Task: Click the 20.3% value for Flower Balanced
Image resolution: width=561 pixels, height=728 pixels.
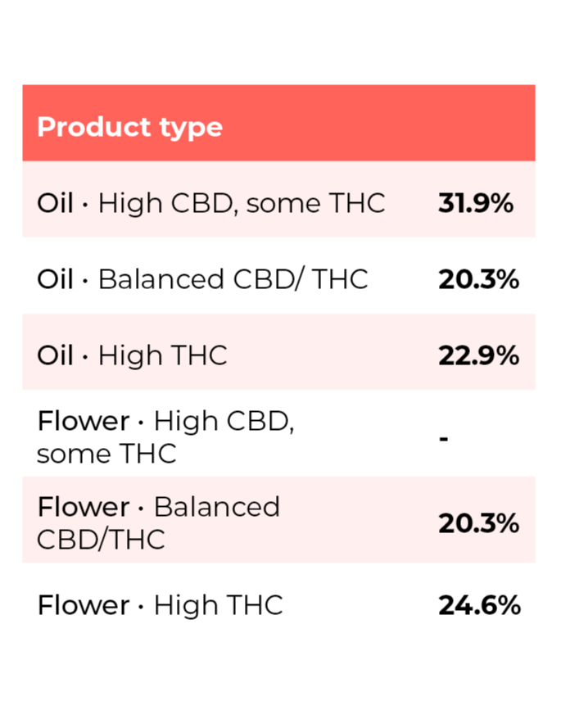Action: point(479,524)
